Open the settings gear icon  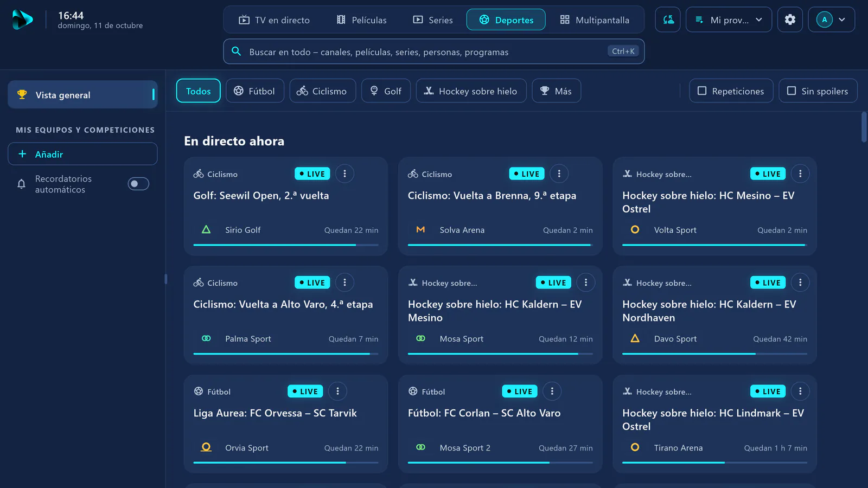[790, 20]
